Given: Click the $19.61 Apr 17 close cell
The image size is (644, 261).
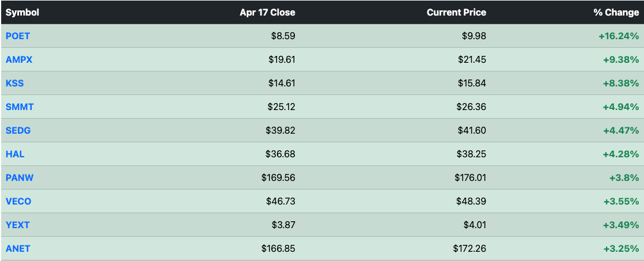Looking at the screenshot, I should 282,59.
